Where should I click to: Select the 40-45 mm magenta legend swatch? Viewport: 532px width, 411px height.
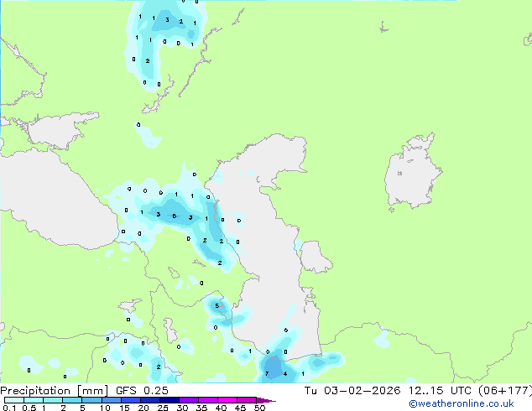click(x=227, y=400)
